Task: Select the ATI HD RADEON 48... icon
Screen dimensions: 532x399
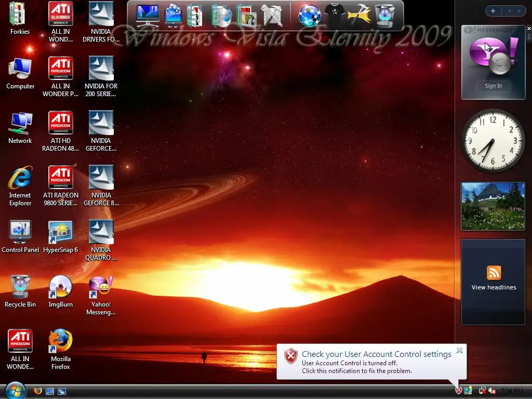Action: point(60,131)
